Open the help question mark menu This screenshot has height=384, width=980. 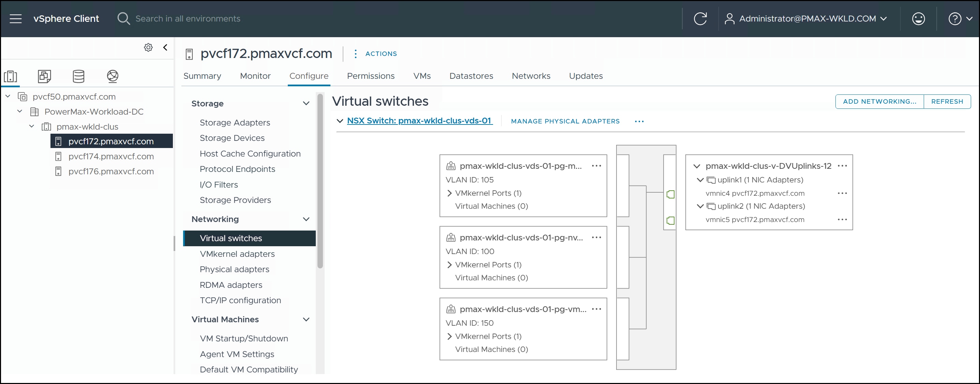[x=960, y=19]
